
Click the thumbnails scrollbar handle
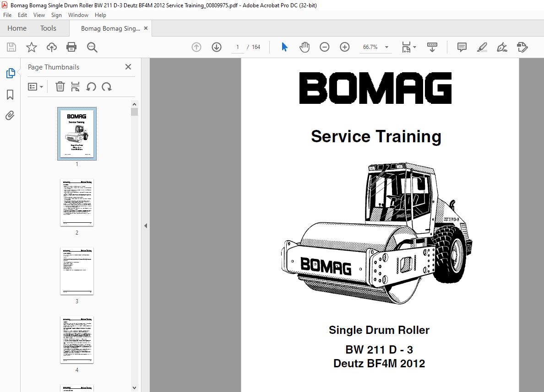(x=134, y=112)
